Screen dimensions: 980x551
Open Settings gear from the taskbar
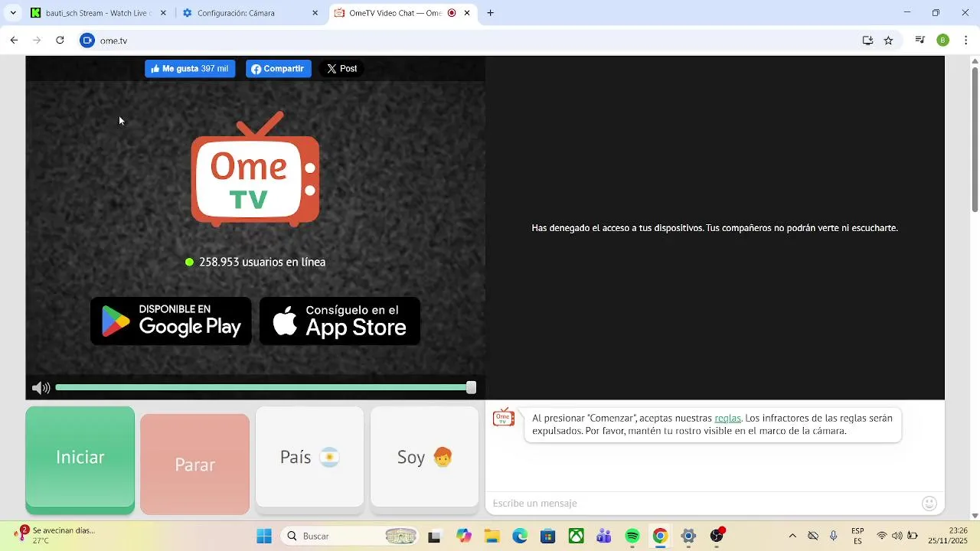pos(688,536)
